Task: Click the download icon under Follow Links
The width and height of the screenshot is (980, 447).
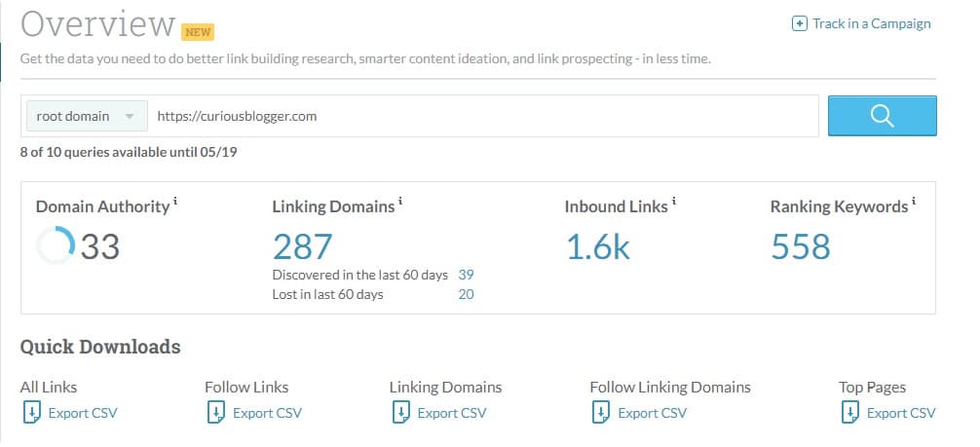Action: point(215,413)
